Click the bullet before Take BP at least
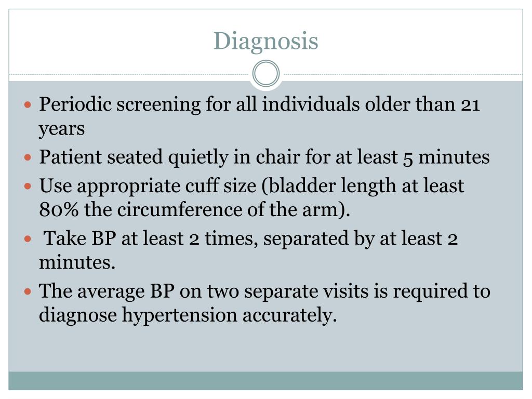The width and height of the screenshot is (532, 399). (x=29, y=239)
